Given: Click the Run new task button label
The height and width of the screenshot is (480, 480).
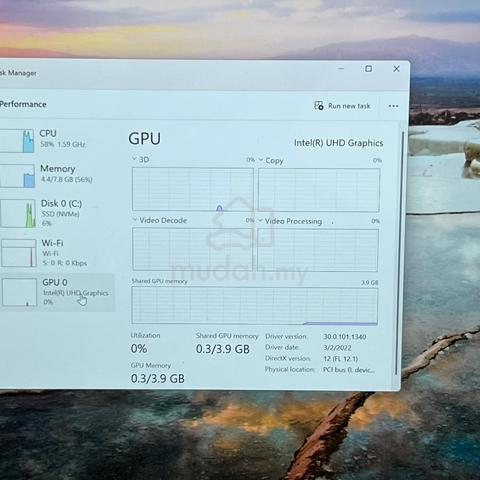Looking at the screenshot, I should coord(349,106).
